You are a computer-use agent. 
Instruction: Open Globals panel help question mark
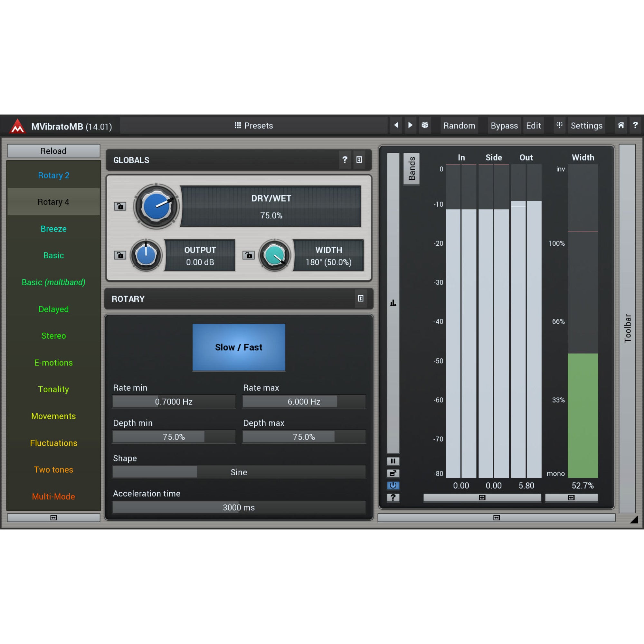tap(345, 160)
